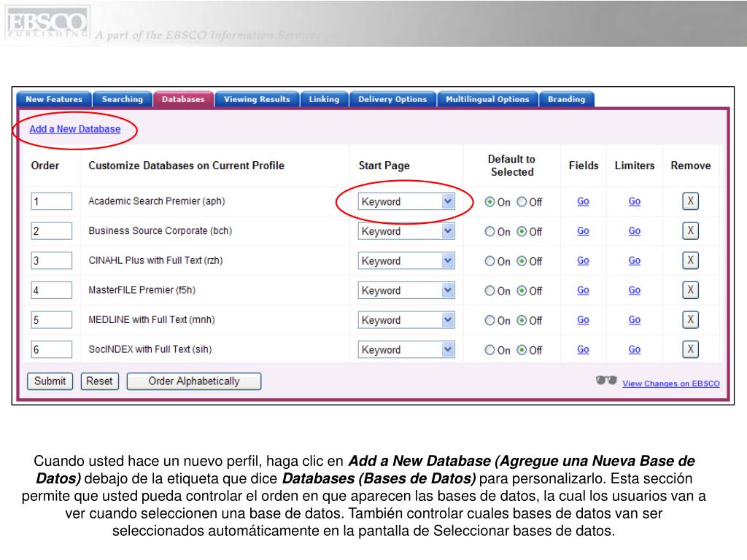Expand Start Page dropdown for CINAHL Plus
The image size is (747, 560).
(406, 260)
